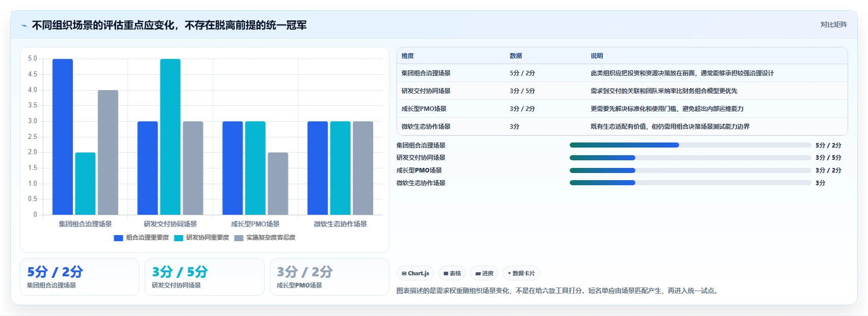868x316 pixels.
Task: Select the 表格 tag chip
Action: coord(452,273)
